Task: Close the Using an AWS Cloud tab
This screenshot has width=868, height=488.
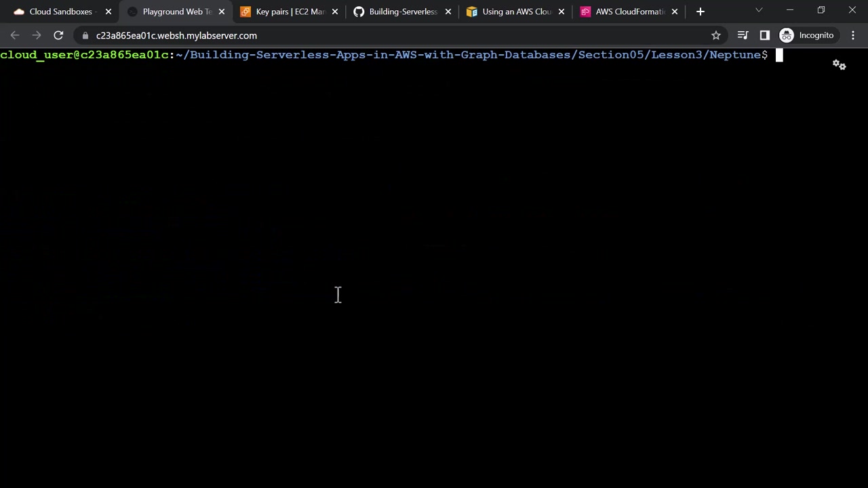Action: coord(561,12)
